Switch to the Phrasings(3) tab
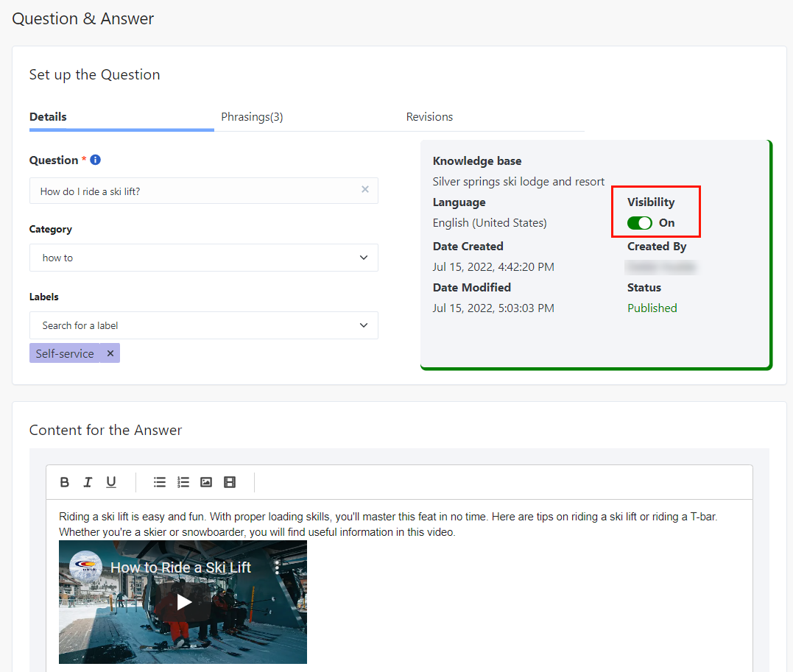 coord(252,117)
